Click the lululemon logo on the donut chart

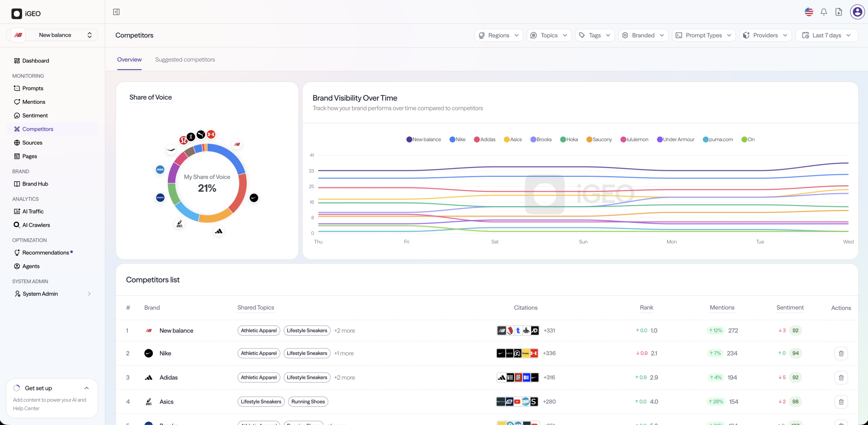(x=183, y=140)
